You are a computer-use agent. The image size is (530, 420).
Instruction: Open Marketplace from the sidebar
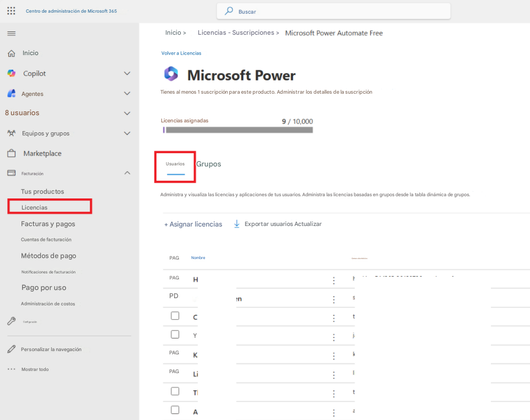point(11,153)
